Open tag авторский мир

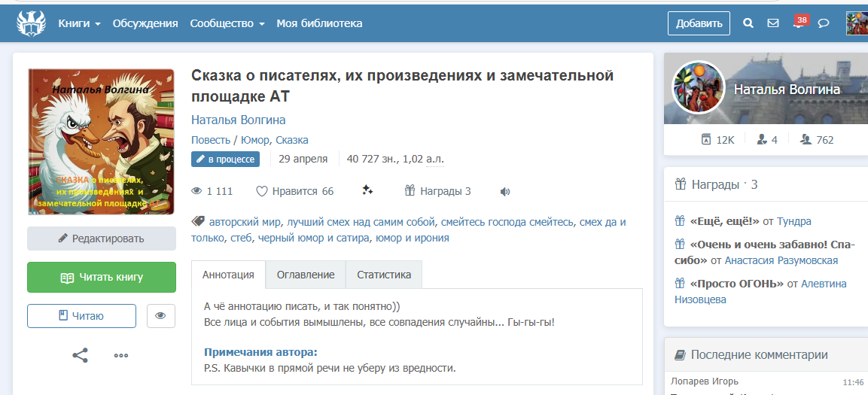(x=245, y=223)
